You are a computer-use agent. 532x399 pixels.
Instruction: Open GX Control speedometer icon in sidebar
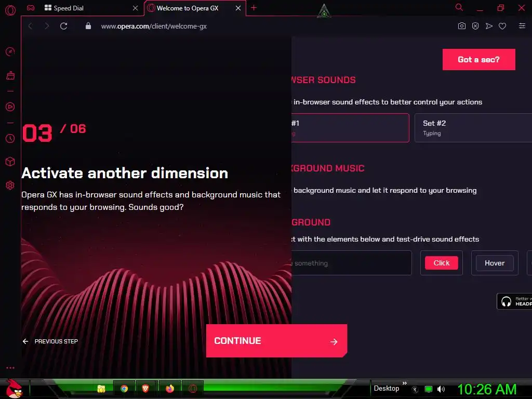(10, 51)
